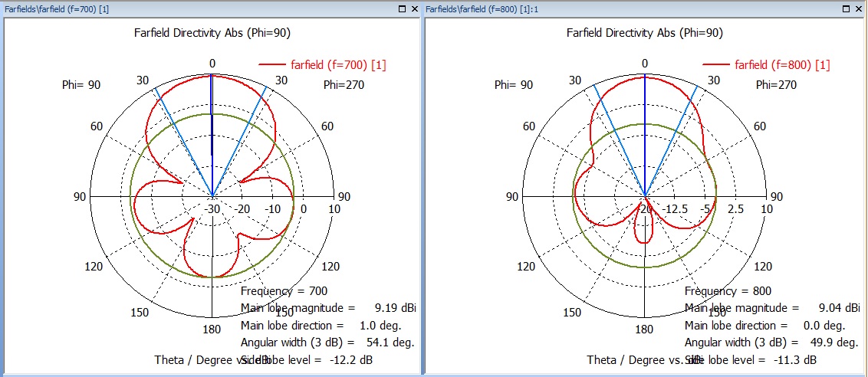Click angular width value 49.9 deg.
Viewport: 868px width, 377px height.
pos(834,342)
